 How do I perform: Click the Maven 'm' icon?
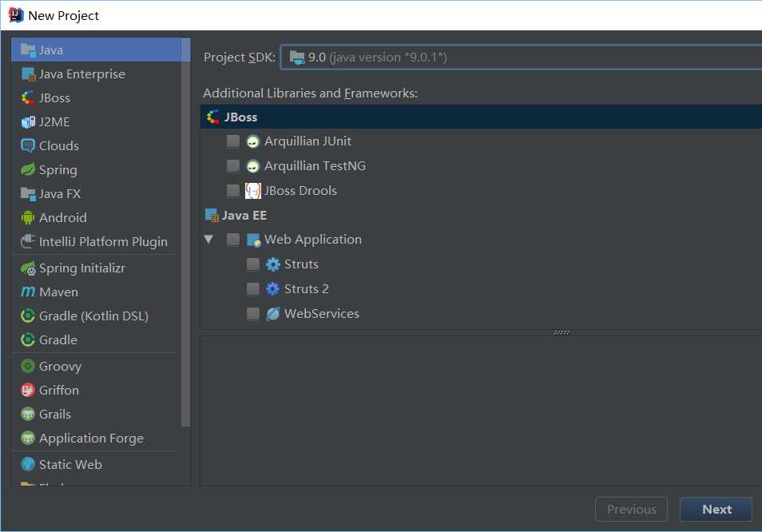pos(28,292)
